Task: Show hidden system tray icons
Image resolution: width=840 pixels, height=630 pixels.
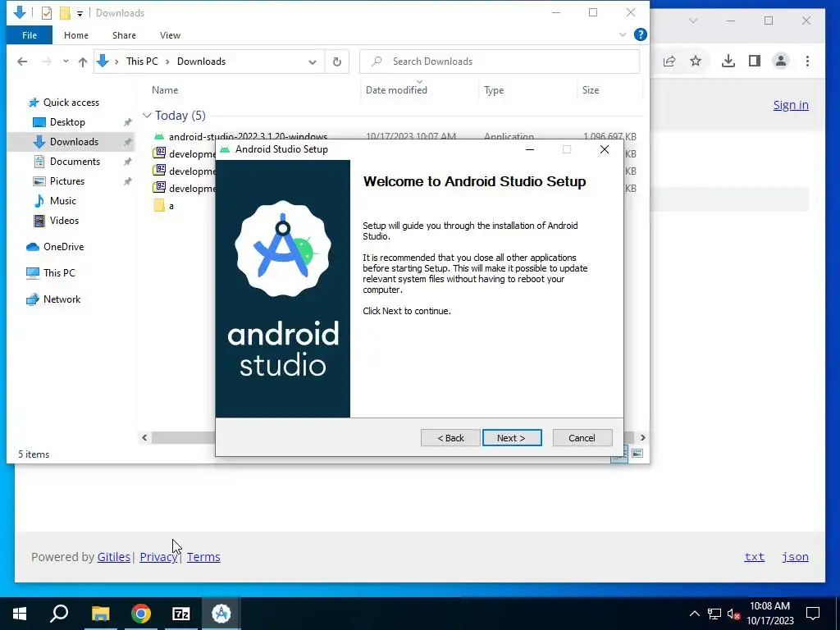Action: pyautogui.click(x=694, y=614)
